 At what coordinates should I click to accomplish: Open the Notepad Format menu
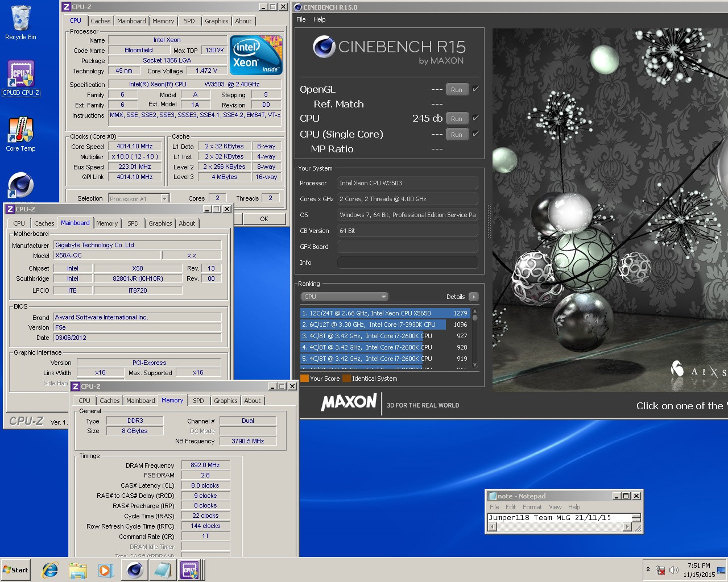pyautogui.click(x=532, y=507)
